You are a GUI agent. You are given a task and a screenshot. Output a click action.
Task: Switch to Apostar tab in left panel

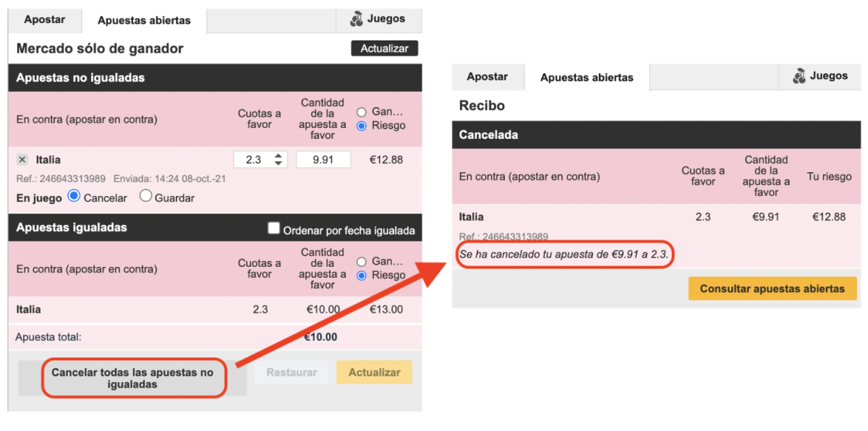(x=45, y=20)
